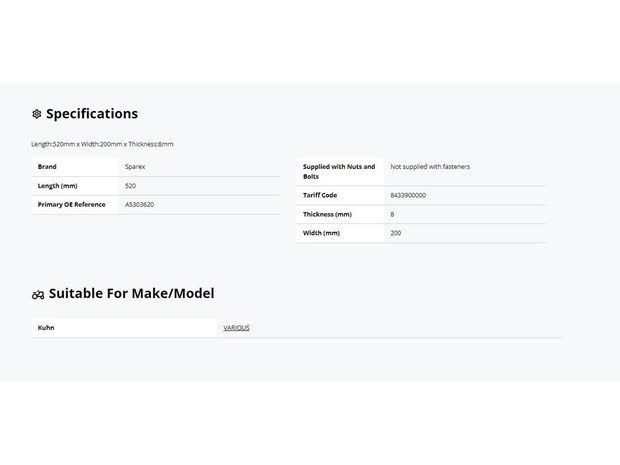Click the Primary OE Reference label
The width and height of the screenshot is (620, 465).
[x=72, y=204]
